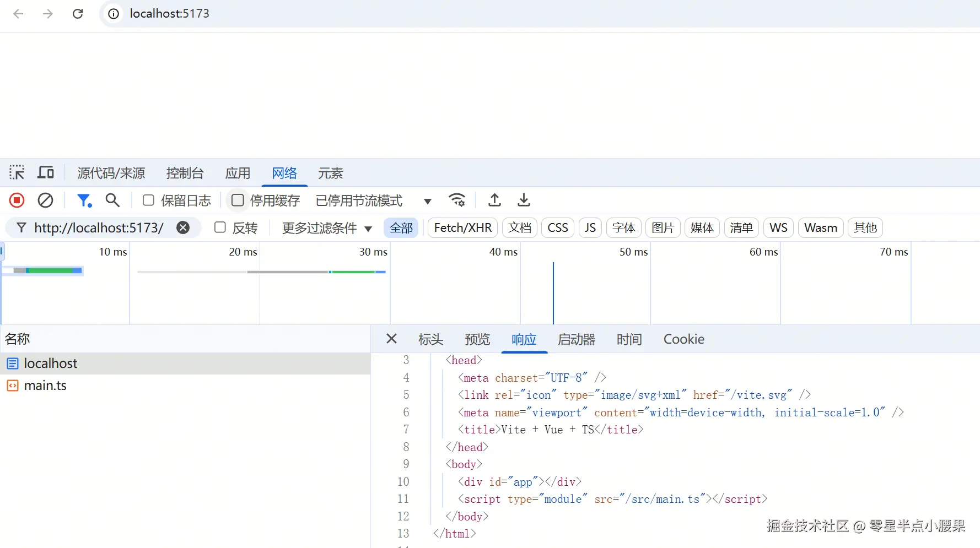The width and height of the screenshot is (980, 548).
Task: Filter requests by Fetch/XHR
Action: 463,228
